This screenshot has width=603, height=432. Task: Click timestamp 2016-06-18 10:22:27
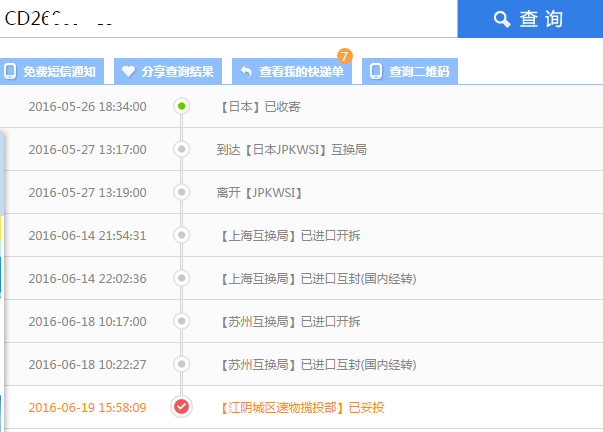click(87, 365)
